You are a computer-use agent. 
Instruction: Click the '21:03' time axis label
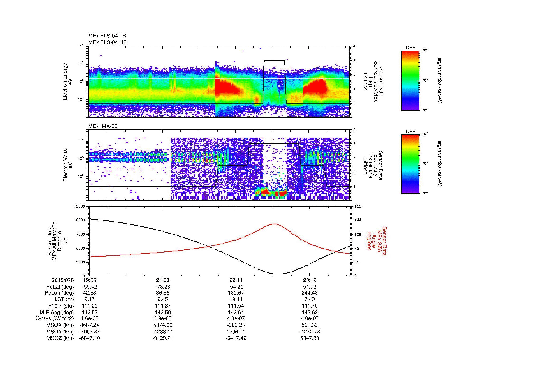point(163,280)
